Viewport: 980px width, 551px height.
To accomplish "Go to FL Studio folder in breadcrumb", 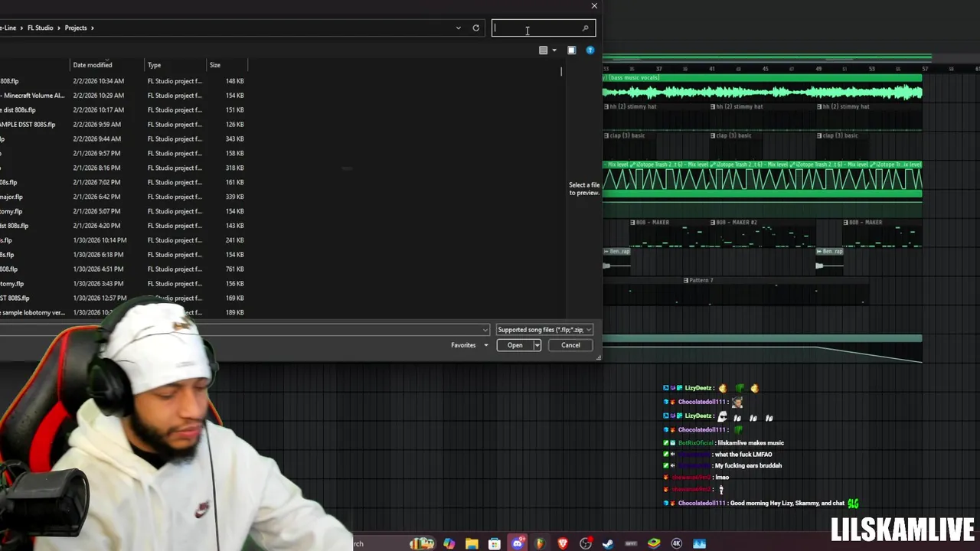I will tap(40, 28).
